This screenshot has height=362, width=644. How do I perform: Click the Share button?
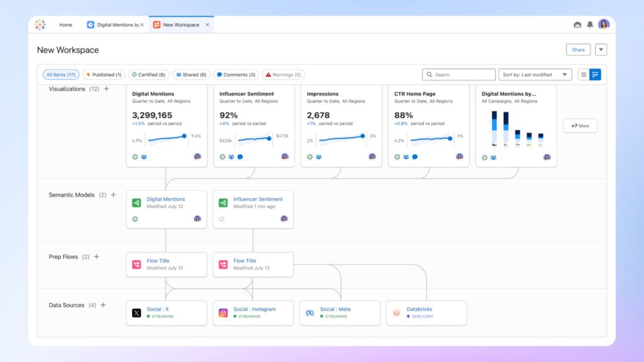click(x=578, y=50)
